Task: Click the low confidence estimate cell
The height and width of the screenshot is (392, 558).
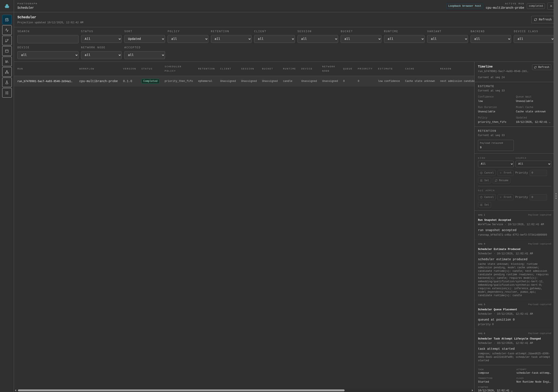Action: [389, 81]
